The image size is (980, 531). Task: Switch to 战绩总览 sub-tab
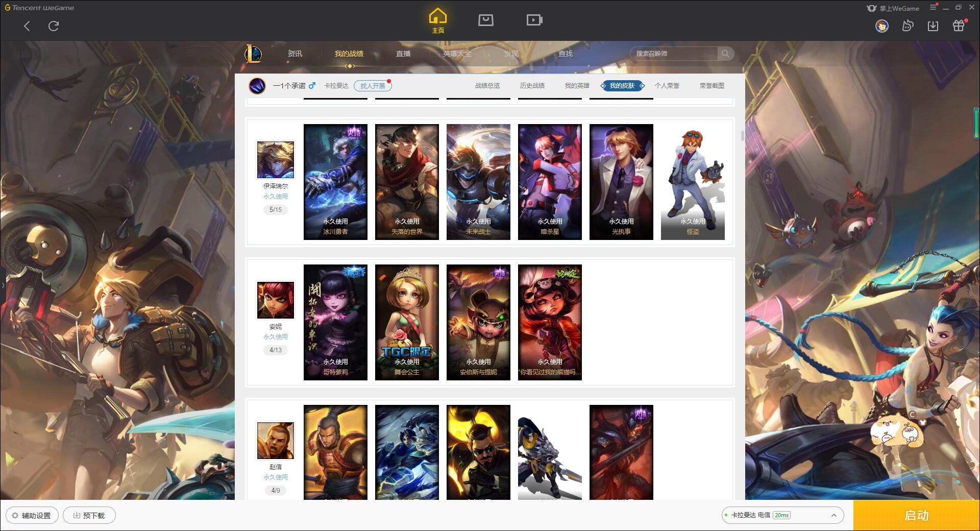click(487, 86)
